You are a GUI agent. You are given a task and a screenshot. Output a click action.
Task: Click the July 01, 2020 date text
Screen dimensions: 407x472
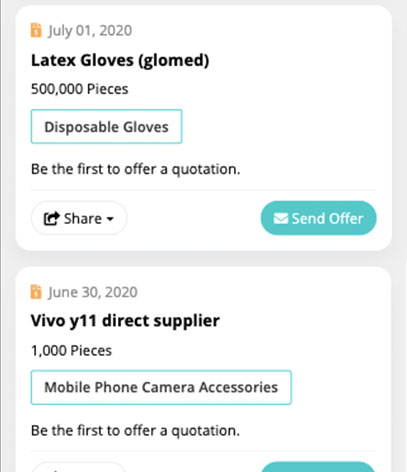[x=90, y=31]
